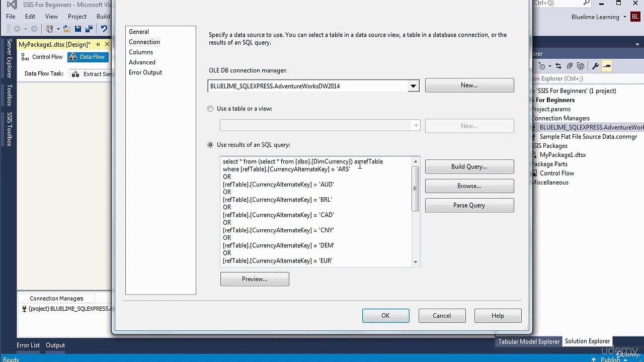Switch to the Data Flow tab

pos(87,57)
